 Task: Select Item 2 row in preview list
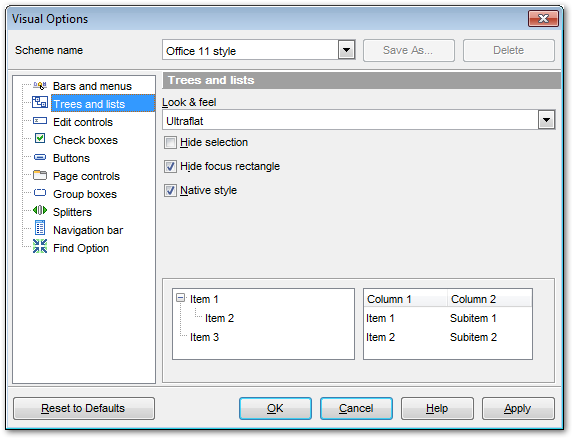pos(380,337)
